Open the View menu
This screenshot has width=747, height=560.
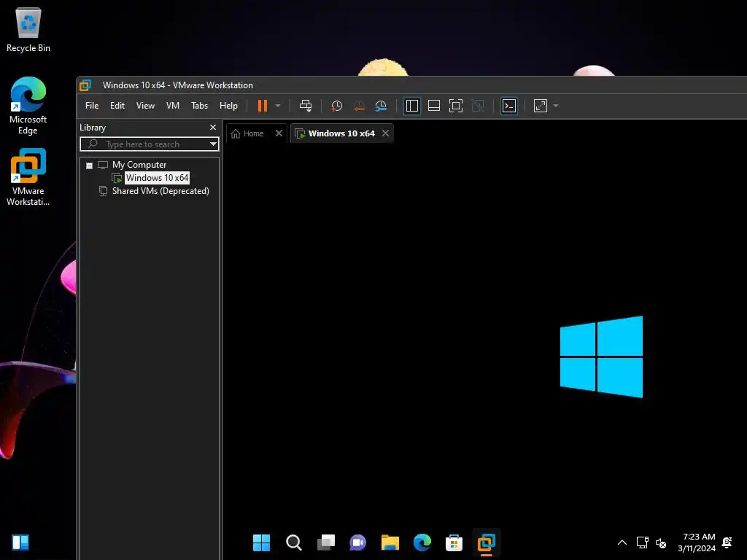point(145,106)
